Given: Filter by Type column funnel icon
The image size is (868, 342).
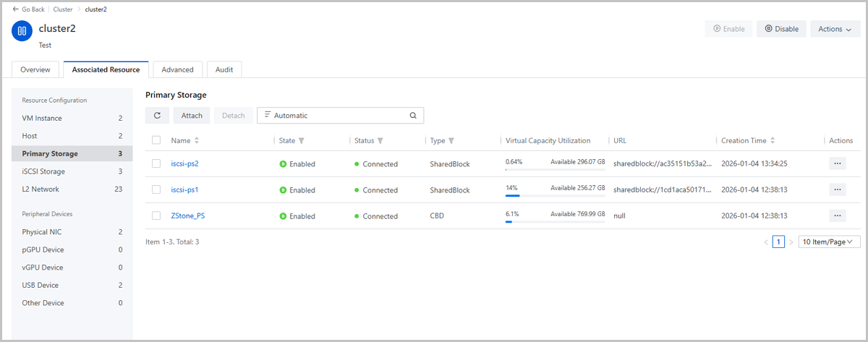Looking at the screenshot, I should (x=451, y=141).
